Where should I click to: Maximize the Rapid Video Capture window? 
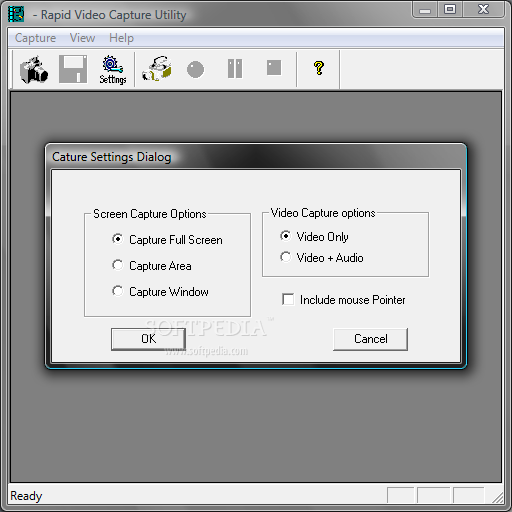450,9
